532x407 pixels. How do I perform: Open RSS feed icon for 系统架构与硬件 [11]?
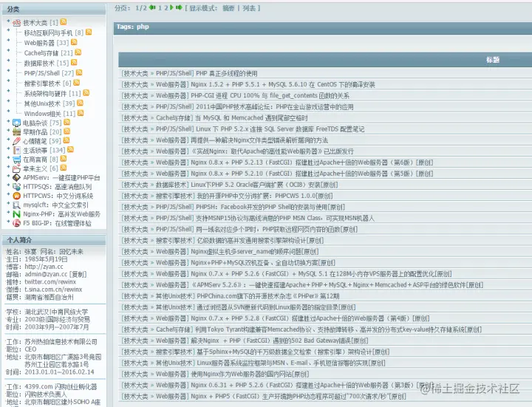tap(86, 92)
